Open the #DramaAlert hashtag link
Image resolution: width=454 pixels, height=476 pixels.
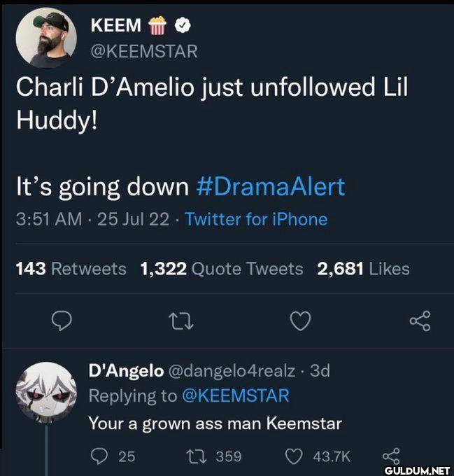click(x=271, y=187)
